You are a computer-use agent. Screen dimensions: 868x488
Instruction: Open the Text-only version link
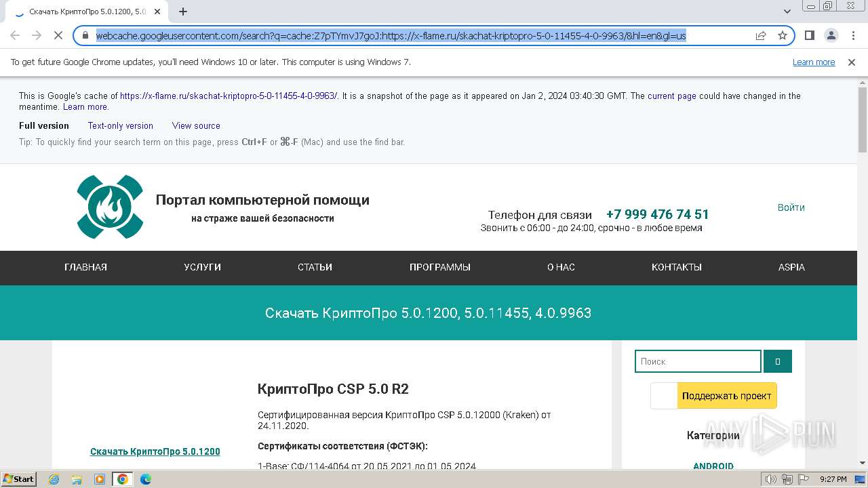[x=121, y=126]
